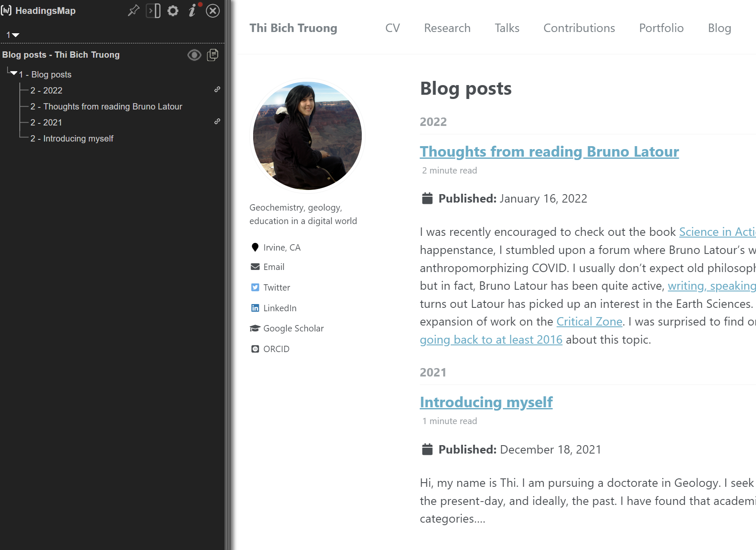Collapse the '1 - Blog posts' tree node

pyautogui.click(x=14, y=73)
